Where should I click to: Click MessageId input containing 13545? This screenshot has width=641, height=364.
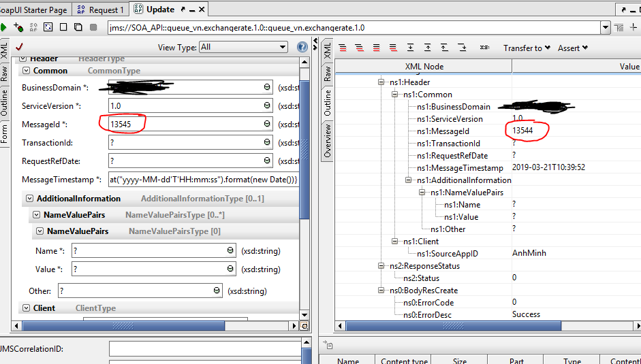[191, 124]
